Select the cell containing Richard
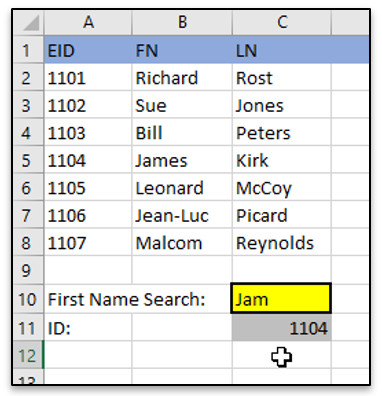Screen dimensions: 382x396 point(182,77)
